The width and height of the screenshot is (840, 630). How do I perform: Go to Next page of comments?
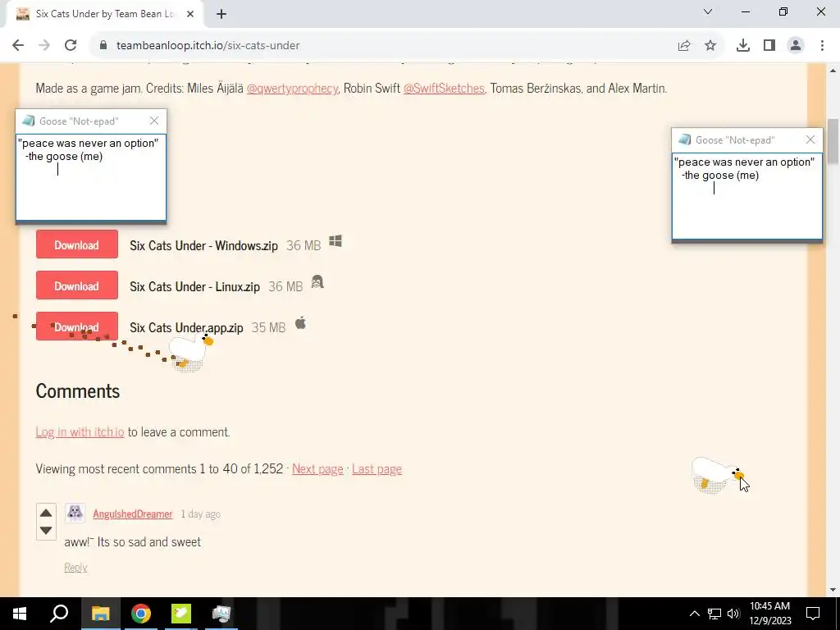point(317,468)
